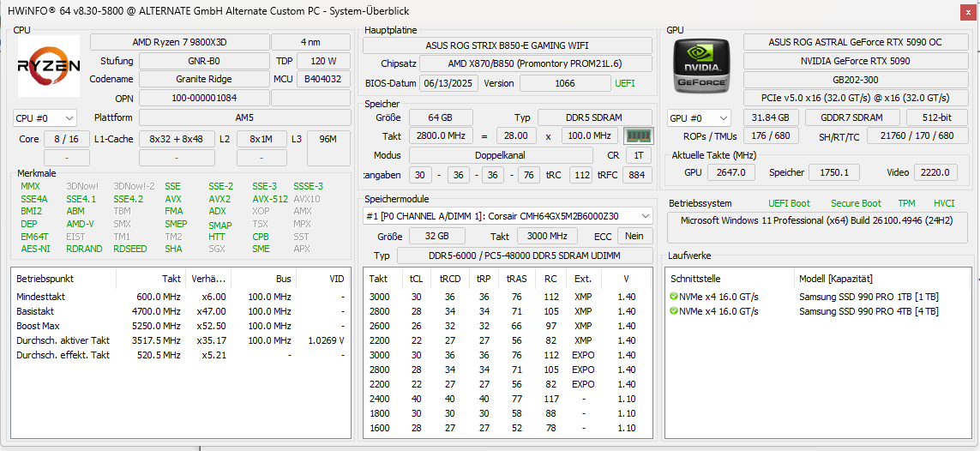Click the tCL column header in timings table
Screen dimensions: 980x451
click(416, 279)
